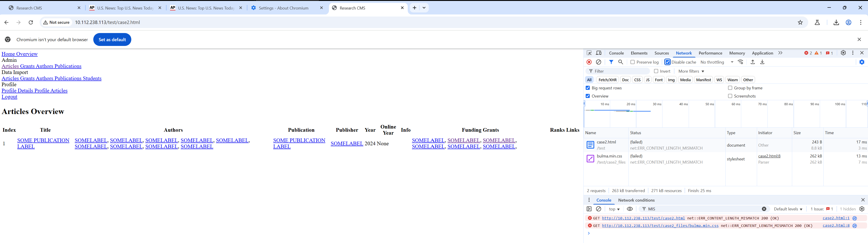This screenshot has width=868, height=243.
Task: Click the inspect element picker icon
Action: click(589, 53)
